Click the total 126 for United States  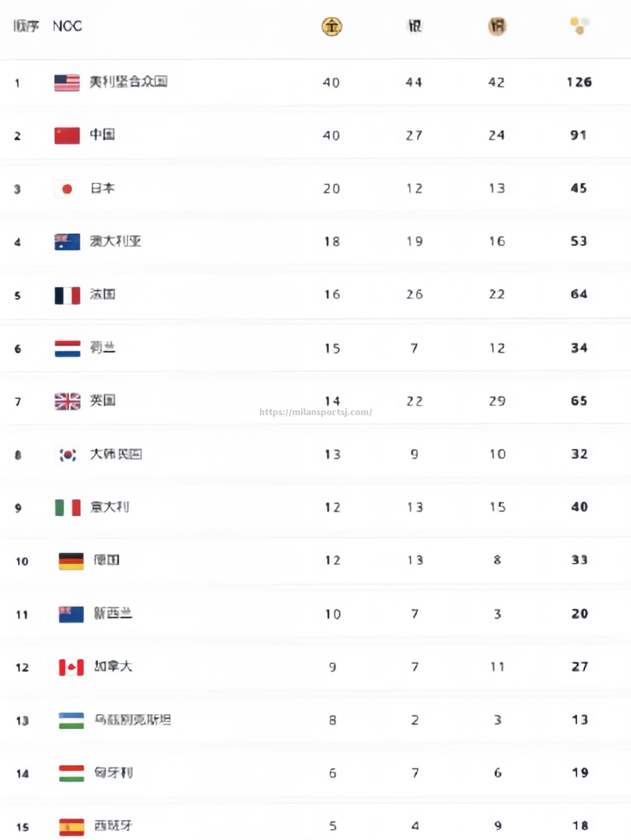579,82
